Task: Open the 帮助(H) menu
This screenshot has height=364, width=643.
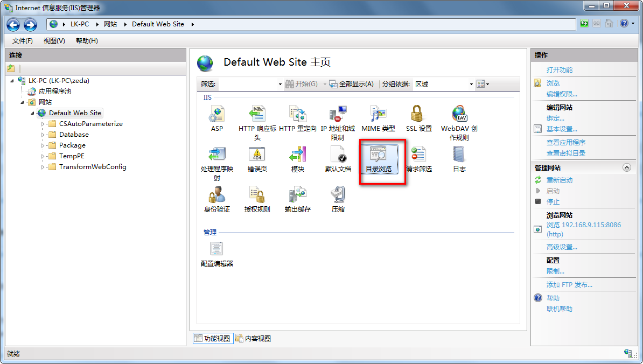Action: [87, 40]
